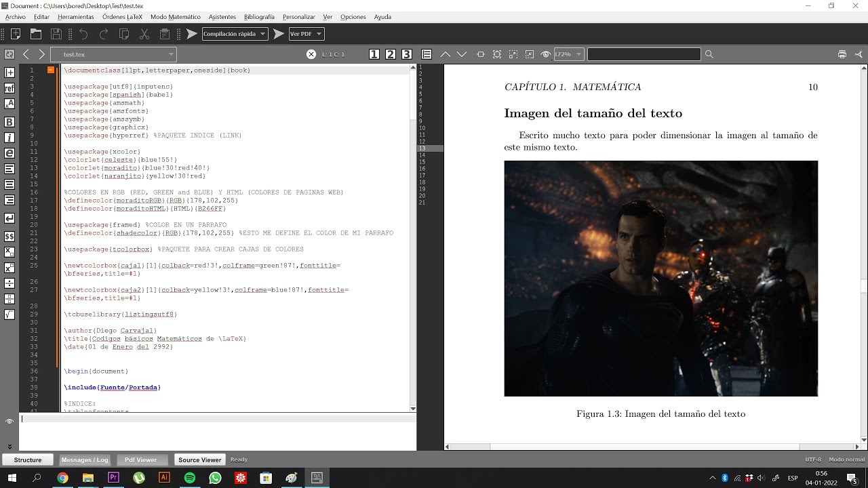The height and width of the screenshot is (488, 868).
Task: Copy the selection with the copy icon
Action: (x=124, y=34)
